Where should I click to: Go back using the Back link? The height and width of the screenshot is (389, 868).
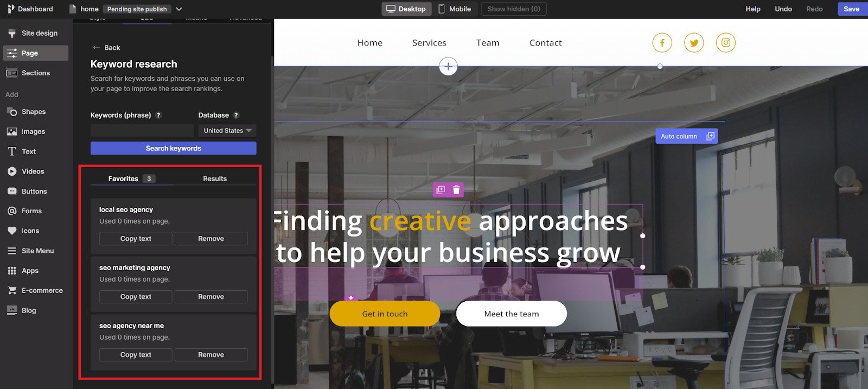pyautogui.click(x=106, y=48)
